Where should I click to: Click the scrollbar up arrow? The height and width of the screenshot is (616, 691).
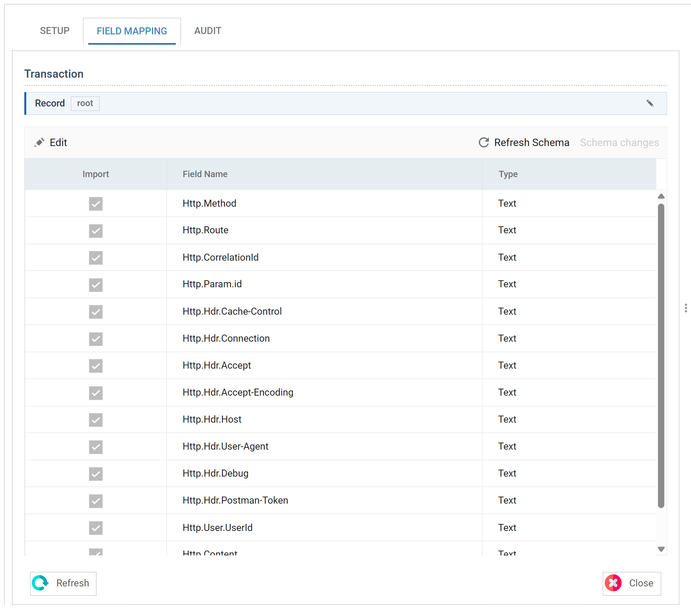click(661, 196)
